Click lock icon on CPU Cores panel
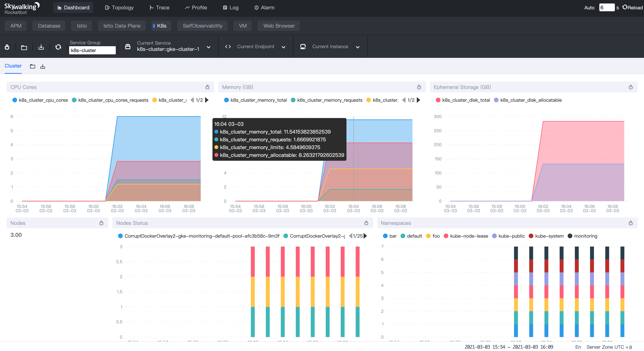 [207, 87]
